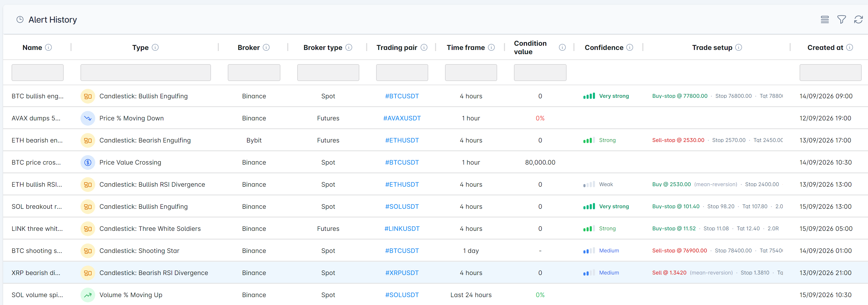The width and height of the screenshot is (868, 305).
Task: Select 'Last 24 hours' time frame cell
Action: [471, 295]
